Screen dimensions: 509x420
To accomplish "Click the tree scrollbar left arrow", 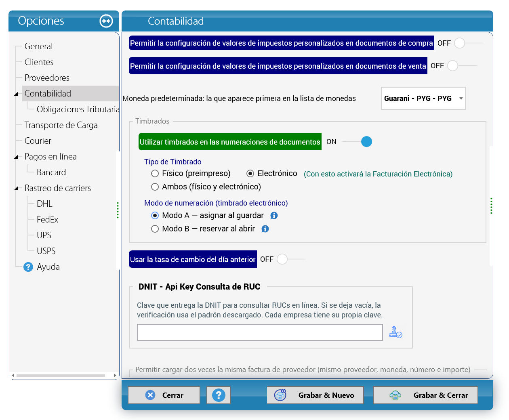I will click(13, 376).
